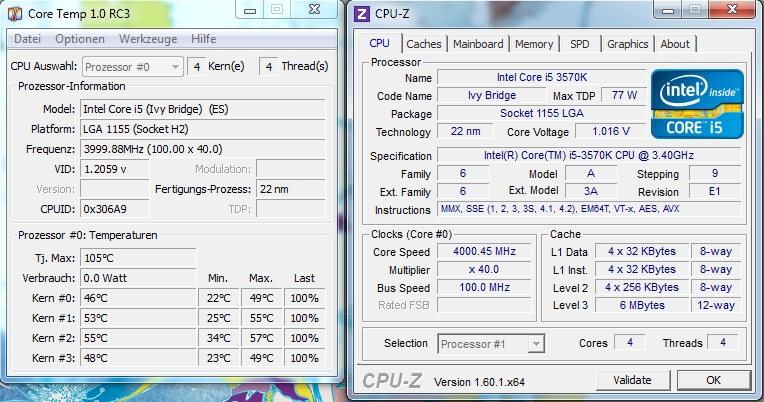Click the Specification field i5-3570K CPU @ 3.40GHz

tap(589, 155)
